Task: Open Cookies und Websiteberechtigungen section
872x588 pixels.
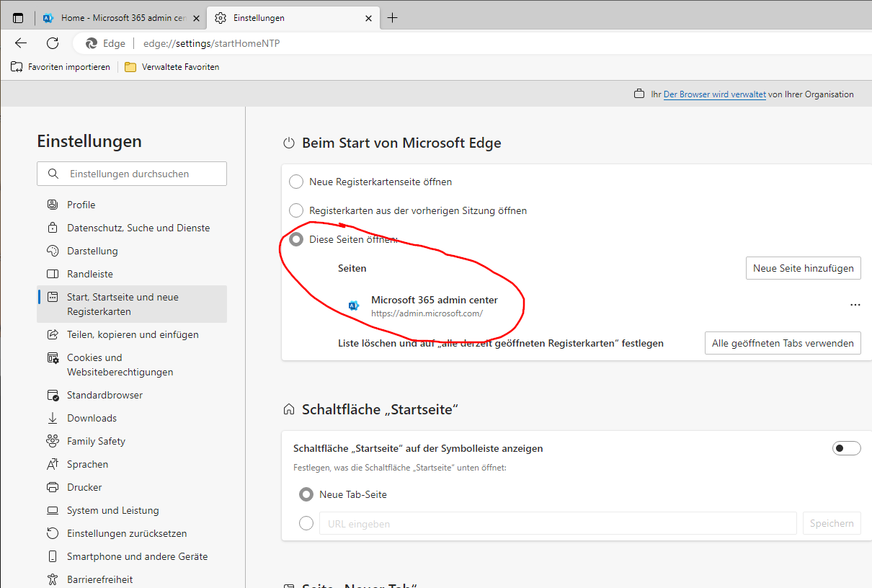Action: [x=132, y=365]
